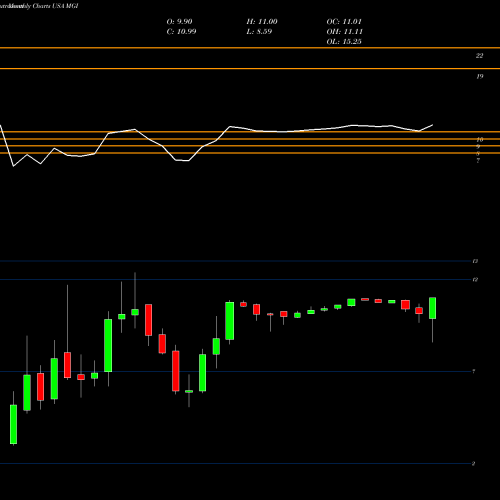The width and height of the screenshot is (500, 500).
Task: Select the first tall green candlestick at left
Action: [13, 424]
